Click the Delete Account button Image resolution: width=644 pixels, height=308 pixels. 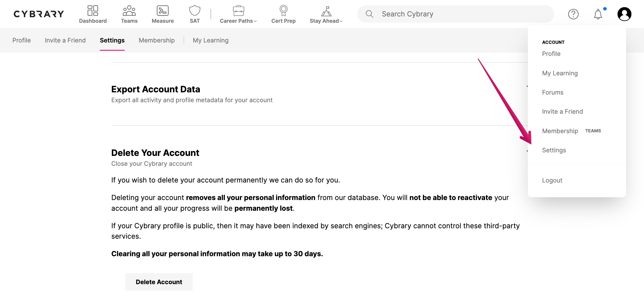tap(159, 282)
